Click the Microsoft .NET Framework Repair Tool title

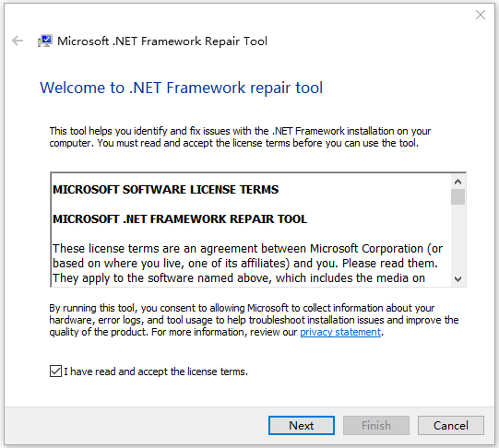point(162,41)
